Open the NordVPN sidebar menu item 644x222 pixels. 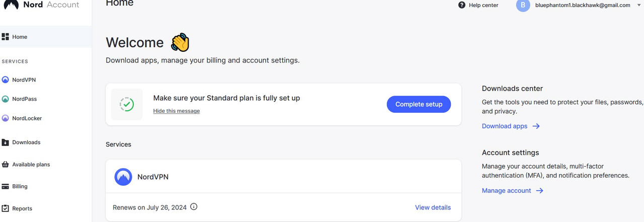coord(24,80)
